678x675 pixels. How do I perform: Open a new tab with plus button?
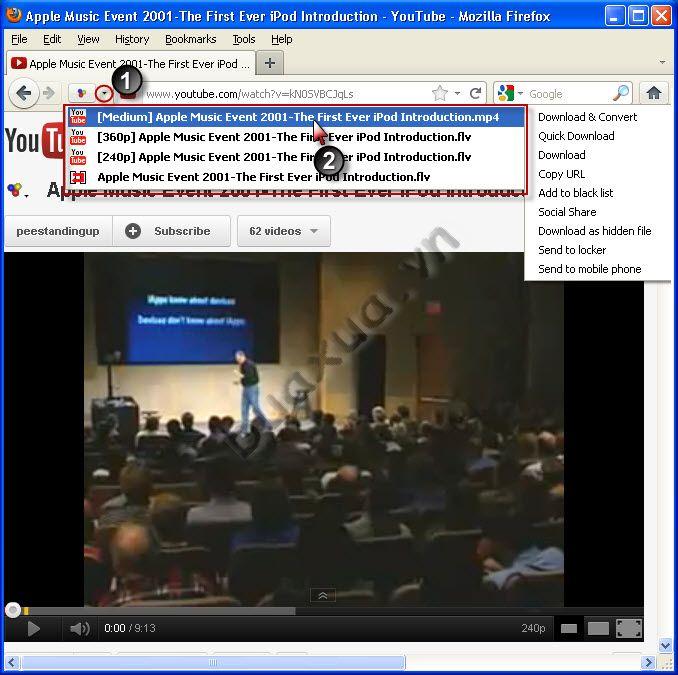tap(270, 63)
